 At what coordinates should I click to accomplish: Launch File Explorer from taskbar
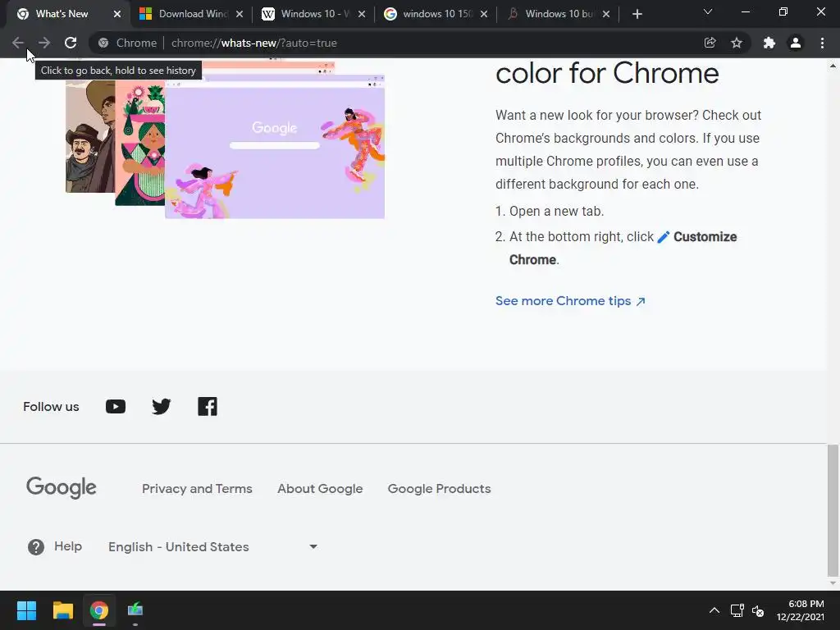point(62,610)
